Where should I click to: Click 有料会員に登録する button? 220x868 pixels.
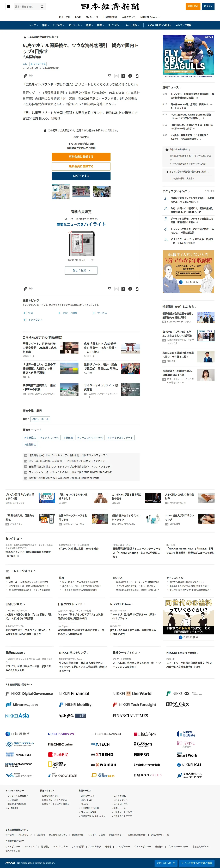[x=81, y=157]
